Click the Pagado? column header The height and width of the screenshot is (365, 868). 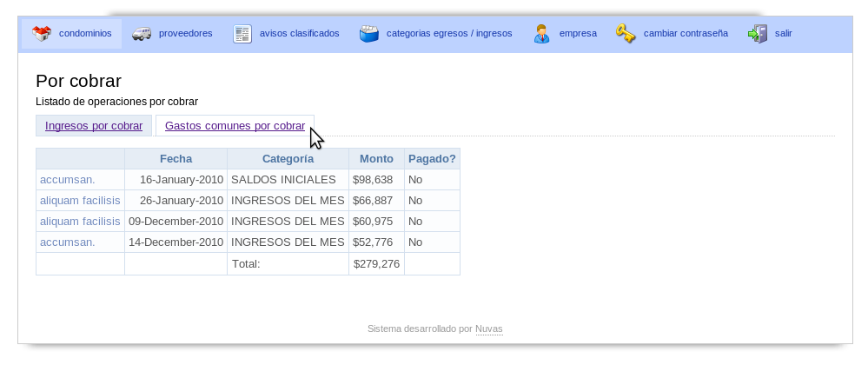(433, 159)
